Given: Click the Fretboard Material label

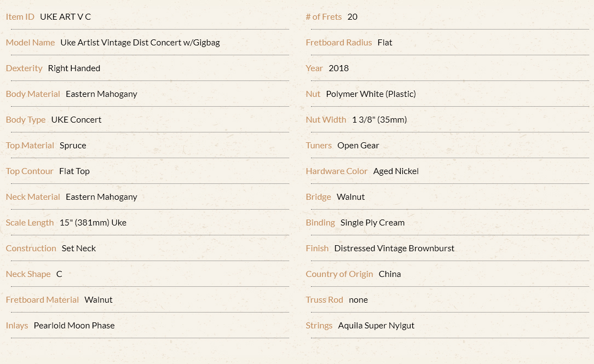Looking at the screenshot, I should pyautogui.click(x=42, y=300).
